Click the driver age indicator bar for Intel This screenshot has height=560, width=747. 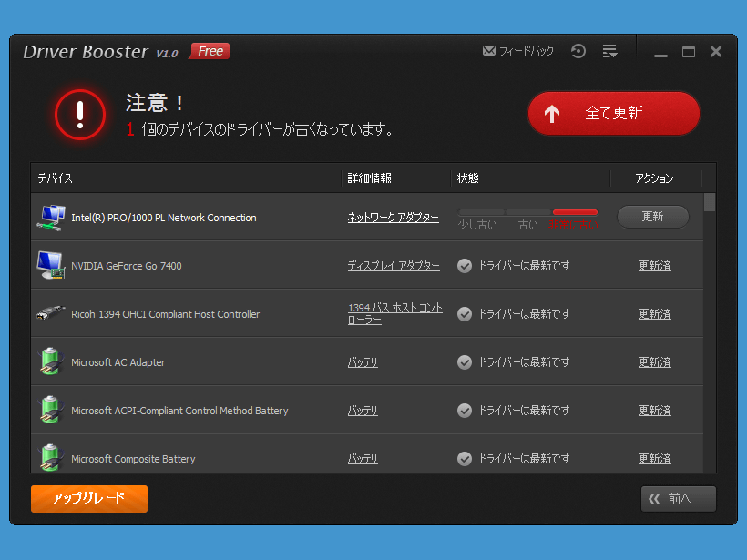527,212
